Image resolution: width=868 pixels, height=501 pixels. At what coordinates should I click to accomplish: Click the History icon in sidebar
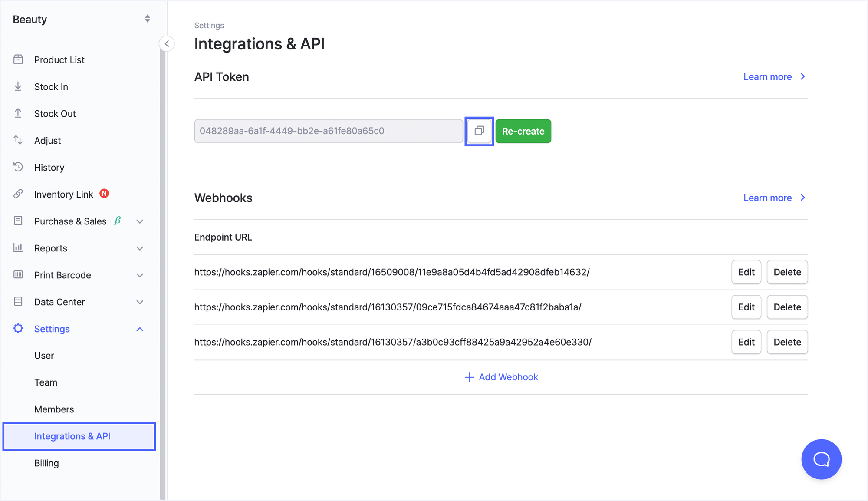pyautogui.click(x=18, y=167)
